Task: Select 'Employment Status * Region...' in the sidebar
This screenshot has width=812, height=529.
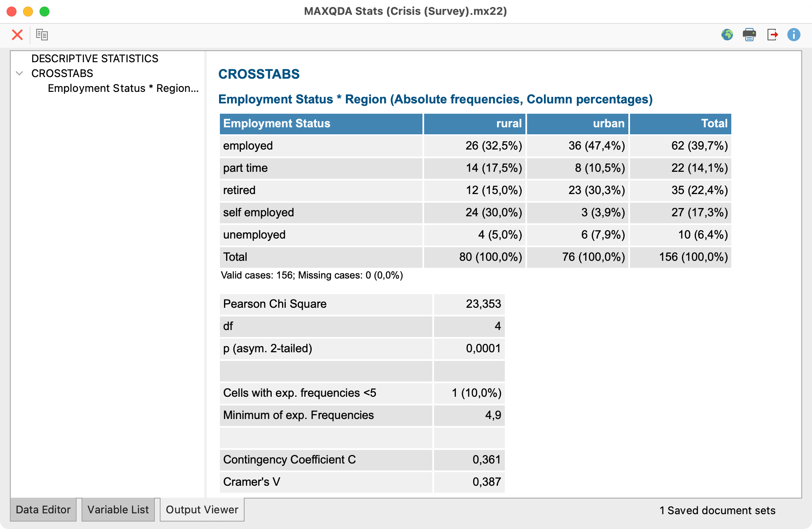Action: [x=123, y=88]
